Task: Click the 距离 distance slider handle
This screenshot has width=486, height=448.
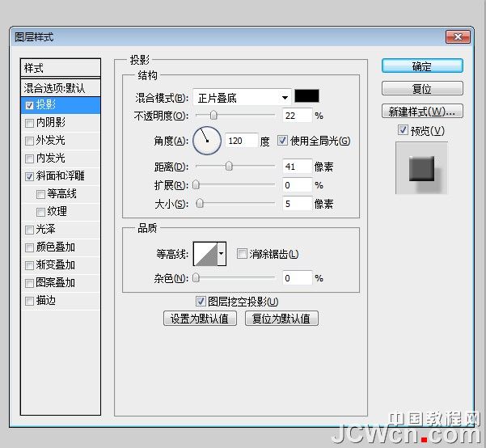Action: (x=229, y=167)
